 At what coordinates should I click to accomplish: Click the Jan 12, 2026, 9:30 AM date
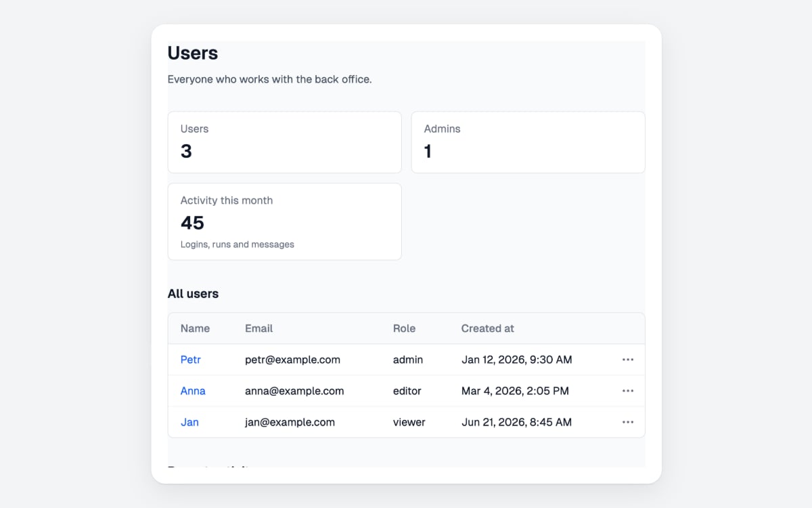pos(517,360)
